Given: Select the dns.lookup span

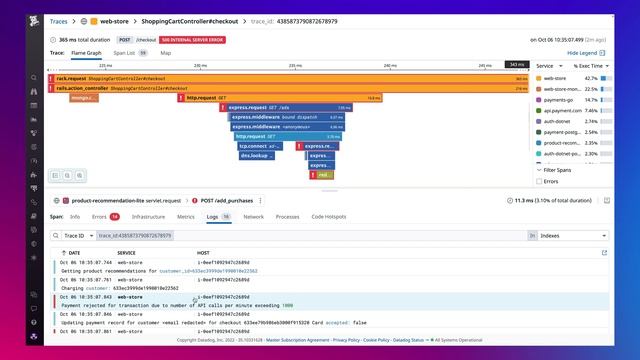Looking at the screenshot, I should coord(257,156).
